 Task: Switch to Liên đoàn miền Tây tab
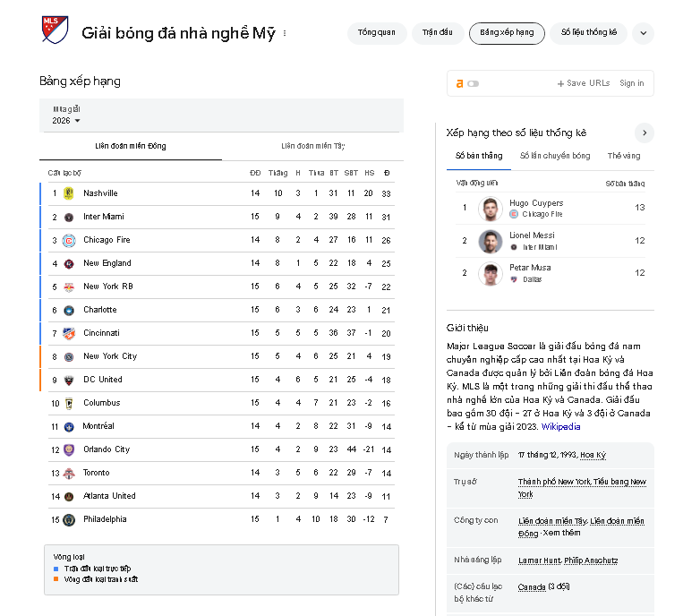coord(312,146)
